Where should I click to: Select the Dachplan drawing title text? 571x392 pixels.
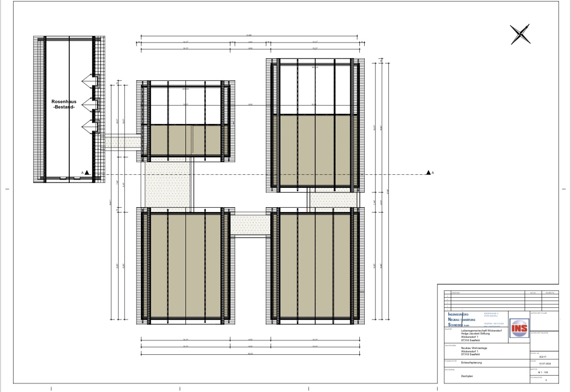[x=467, y=376]
